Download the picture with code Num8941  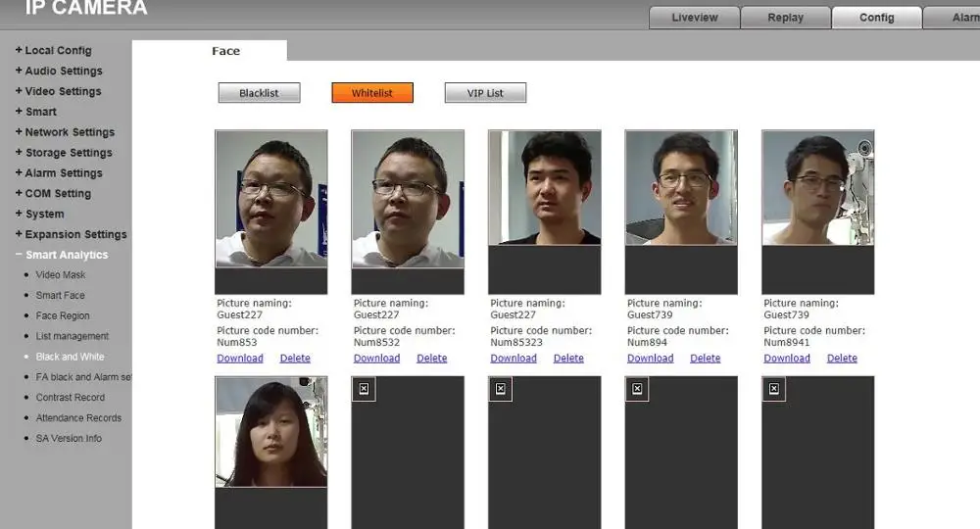(x=787, y=359)
